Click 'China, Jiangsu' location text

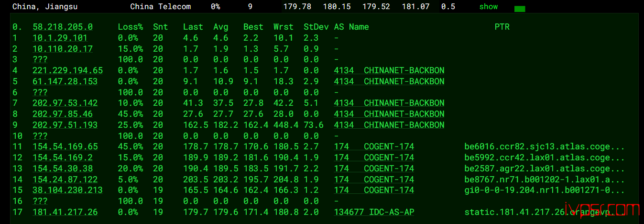pos(45,7)
